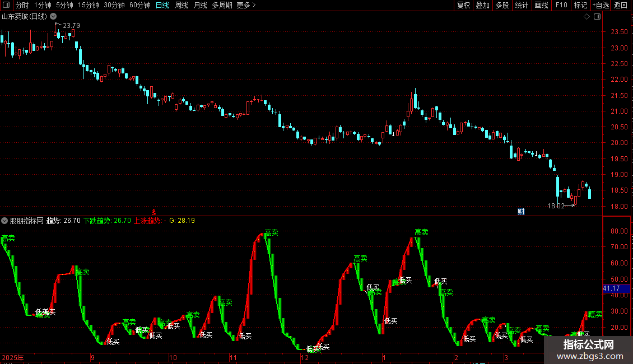Click the 标记 mark button
The width and height of the screenshot is (633, 364).
coord(580,5)
